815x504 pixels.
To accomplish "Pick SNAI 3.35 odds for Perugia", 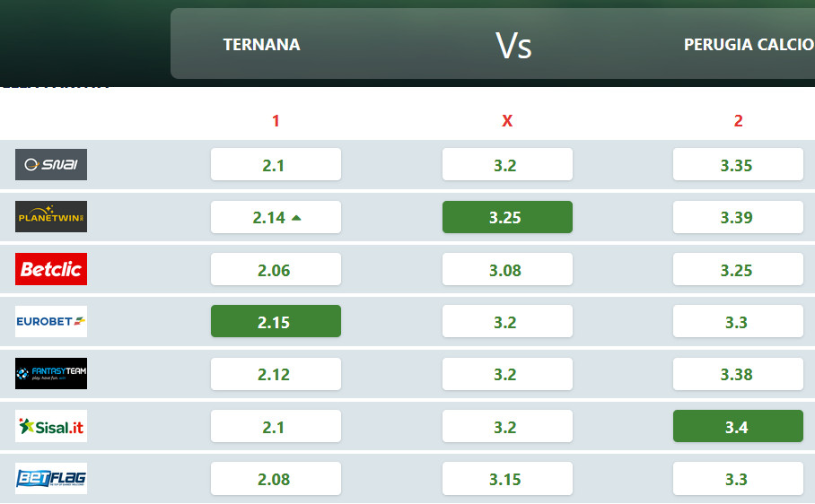I will point(738,164).
